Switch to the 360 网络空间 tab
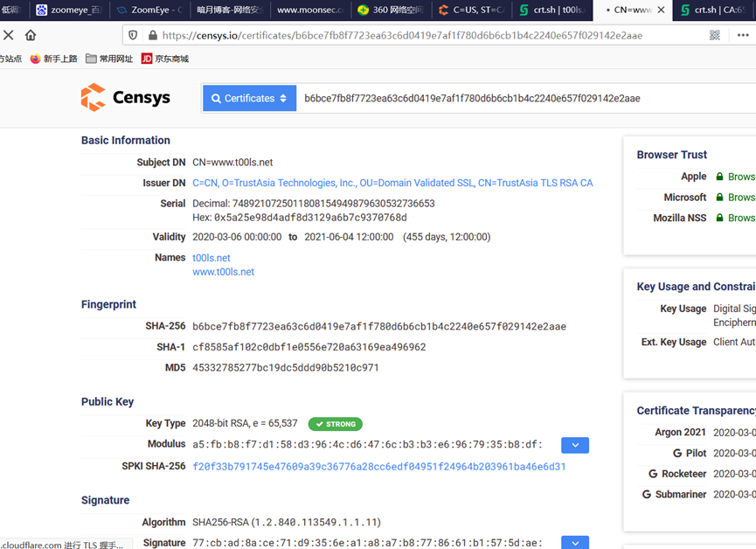 tap(392, 10)
